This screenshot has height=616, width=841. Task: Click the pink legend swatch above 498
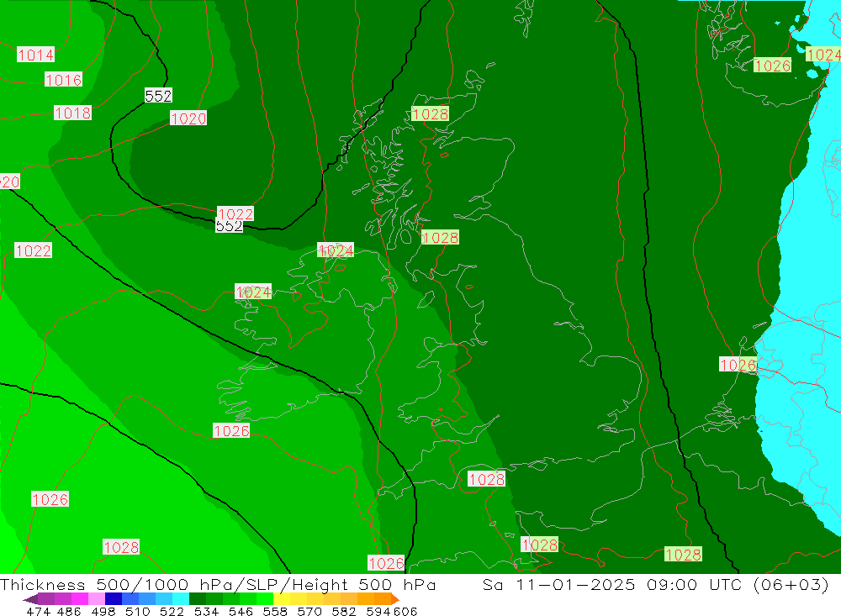coord(97,599)
